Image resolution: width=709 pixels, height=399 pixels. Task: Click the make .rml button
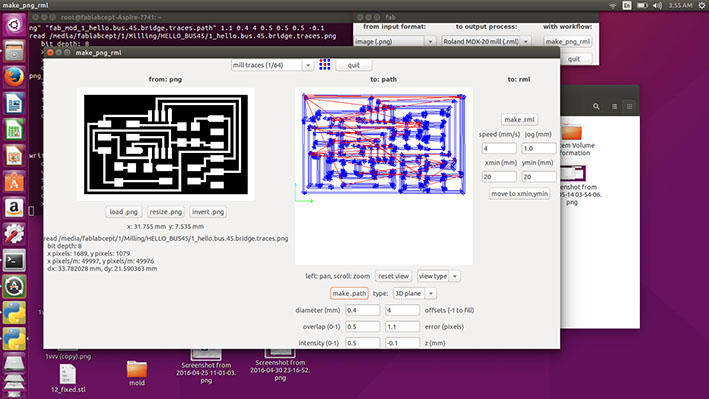519,119
